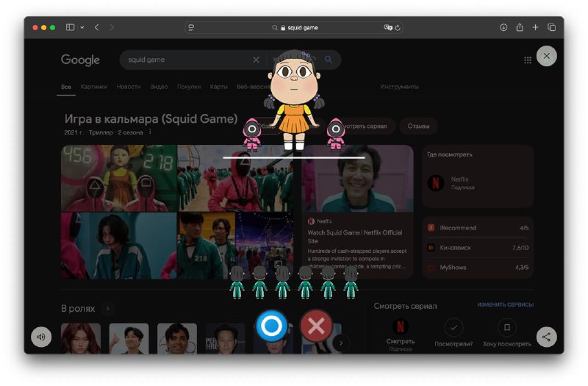Screen dimensions: 588x386
Task: Open the translate page icon
Action: point(388,27)
